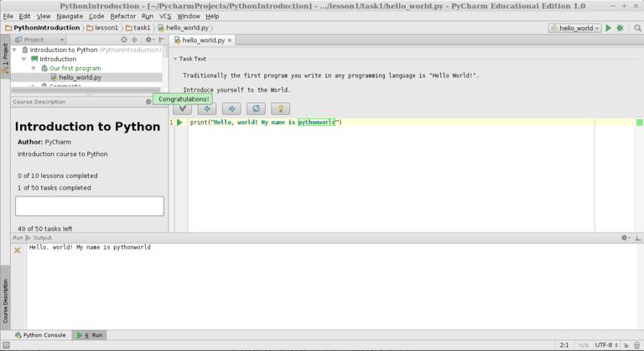The width and height of the screenshot is (644, 351).
Task: Collapse Introduction to Python tree node
Action: pyautogui.click(x=15, y=50)
